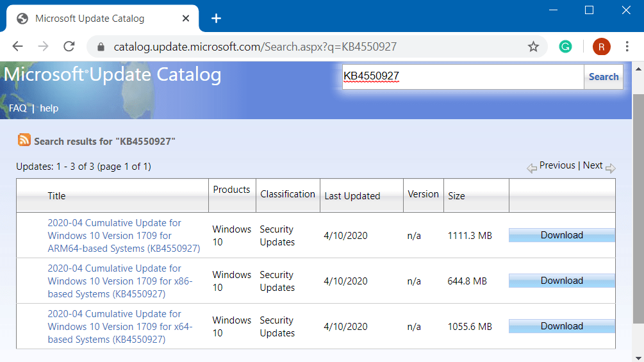644x362 pixels.
Task: Click 4/10/2020 date in x86 row
Action: 345,281
